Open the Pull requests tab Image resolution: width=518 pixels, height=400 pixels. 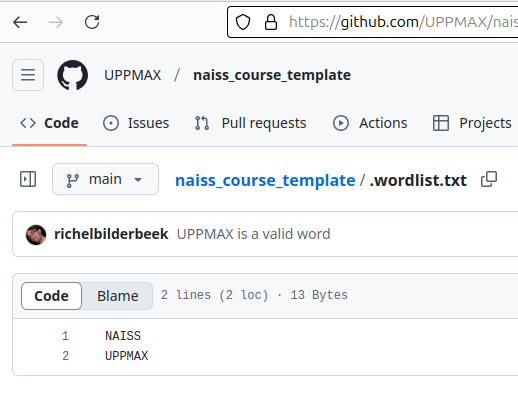(251, 123)
